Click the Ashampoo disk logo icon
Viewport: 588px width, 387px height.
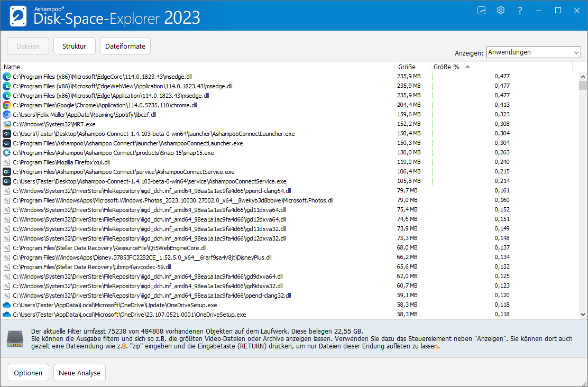point(19,15)
